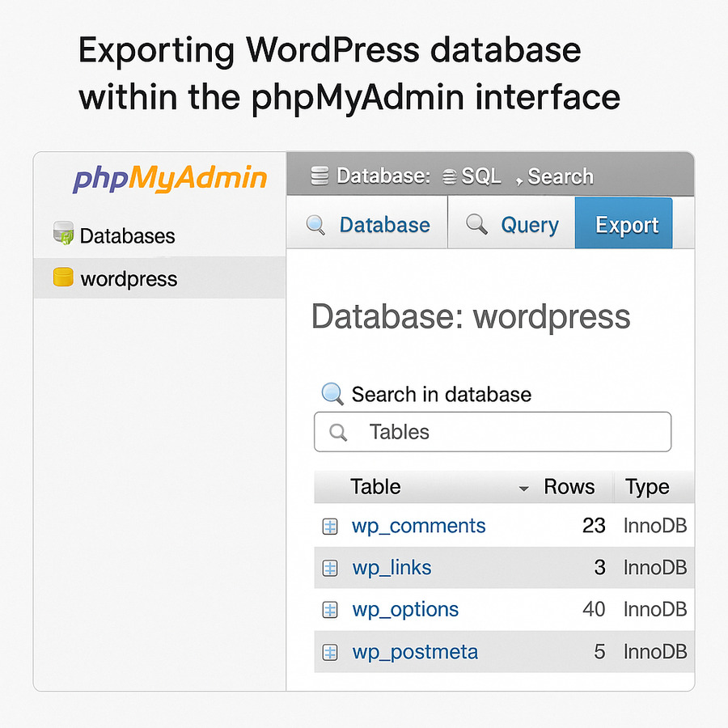Click row count 3 for wp_links
Screen dimensions: 728x728
point(600,568)
